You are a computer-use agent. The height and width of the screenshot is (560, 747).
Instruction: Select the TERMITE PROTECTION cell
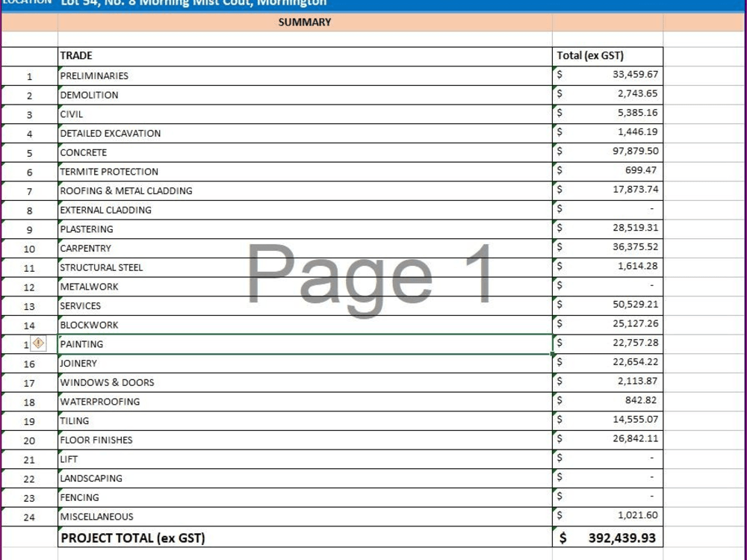(x=305, y=172)
